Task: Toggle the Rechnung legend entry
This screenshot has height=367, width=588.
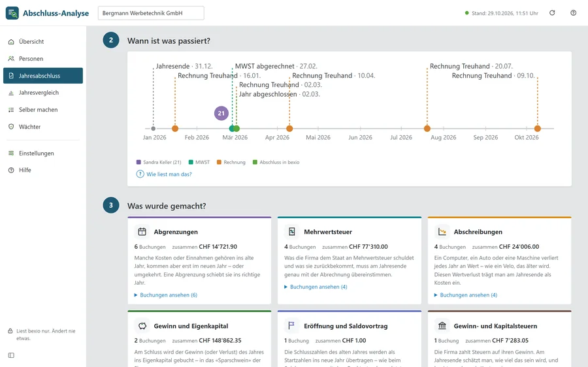Action: [231, 163]
